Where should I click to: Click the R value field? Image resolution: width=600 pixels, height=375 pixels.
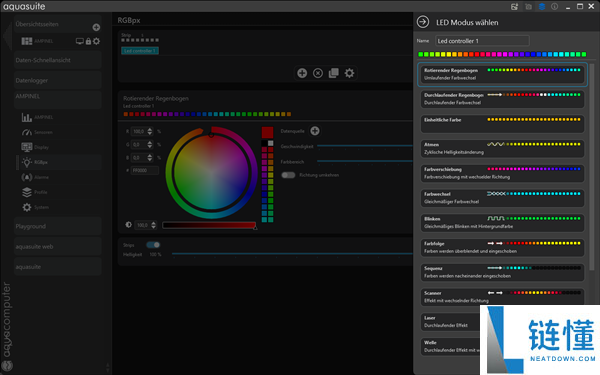pos(139,131)
